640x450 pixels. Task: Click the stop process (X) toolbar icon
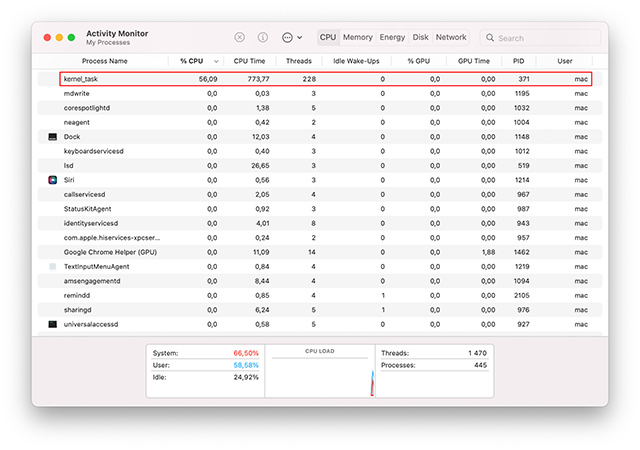[x=239, y=37]
